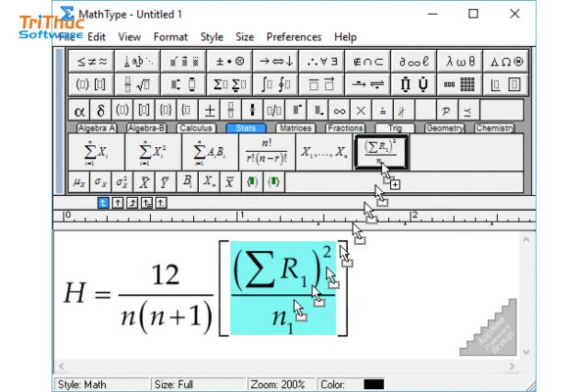Click the Zoom: 200% status field
The width and height of the screenshot is (588, 392).
point(281,384)
